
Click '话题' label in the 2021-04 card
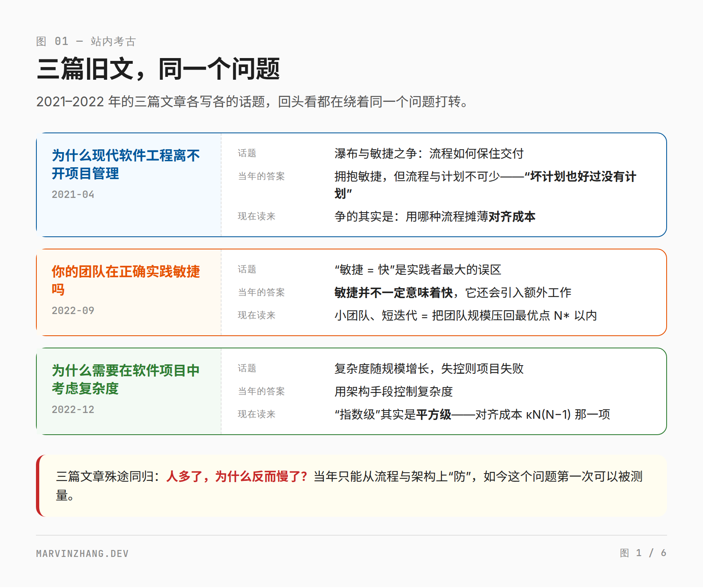point(247,153)
